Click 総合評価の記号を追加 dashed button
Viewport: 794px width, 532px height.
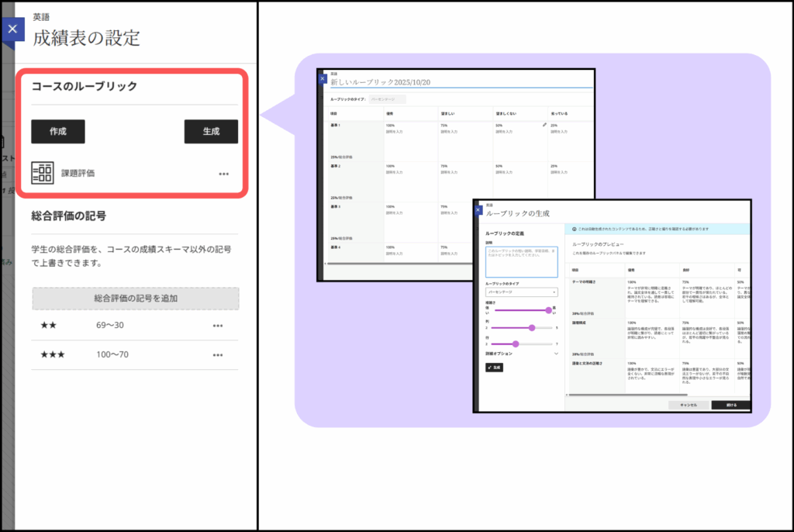coord(136,299)
